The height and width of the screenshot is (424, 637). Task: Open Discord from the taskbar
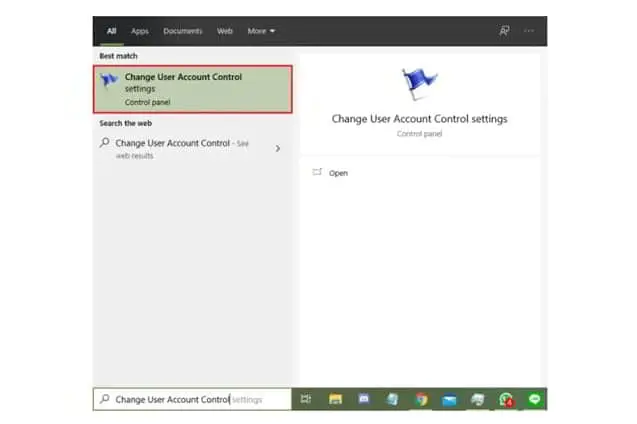pyautogui.click(x=364, y=399)
